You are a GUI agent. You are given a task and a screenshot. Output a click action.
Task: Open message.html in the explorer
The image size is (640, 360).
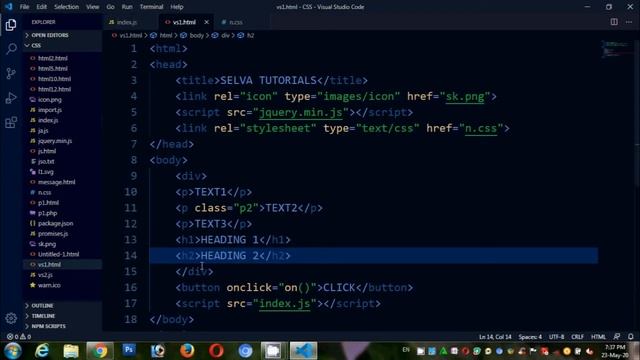tap(56, 182)
